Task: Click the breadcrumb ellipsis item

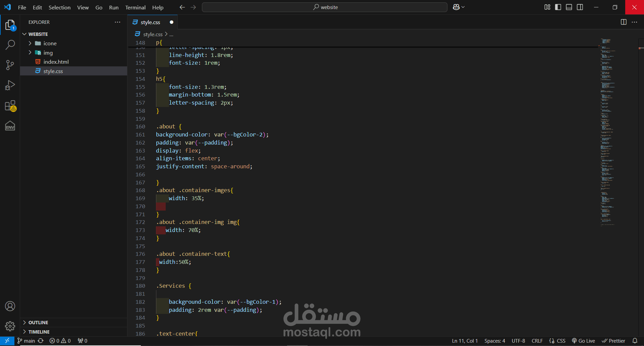Action: click(171, 34)
